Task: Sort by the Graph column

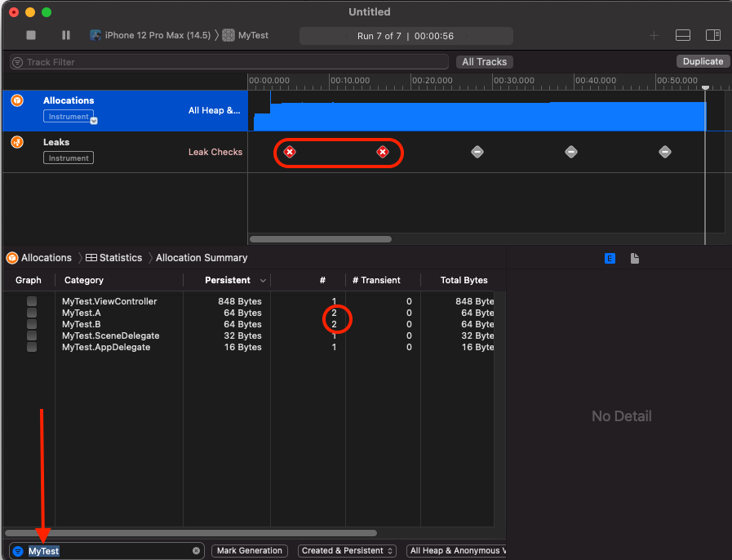Action: [x=29, y=280]
